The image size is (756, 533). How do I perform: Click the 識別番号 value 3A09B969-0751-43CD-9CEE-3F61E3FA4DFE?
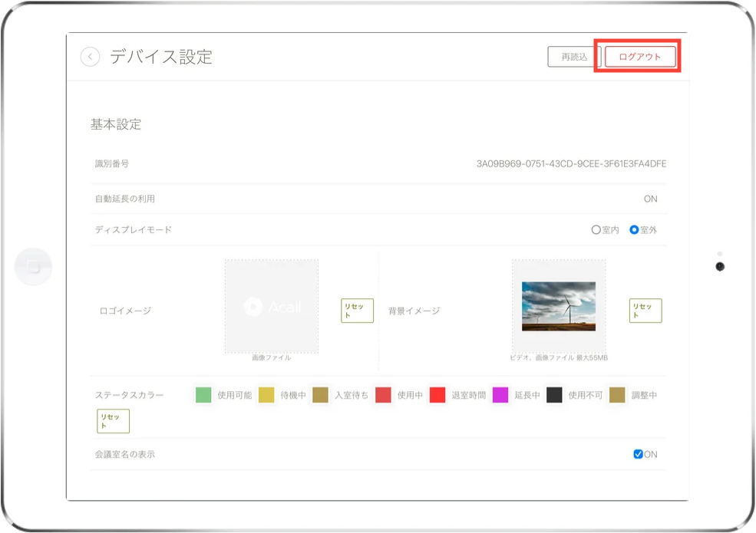[571, 164]
